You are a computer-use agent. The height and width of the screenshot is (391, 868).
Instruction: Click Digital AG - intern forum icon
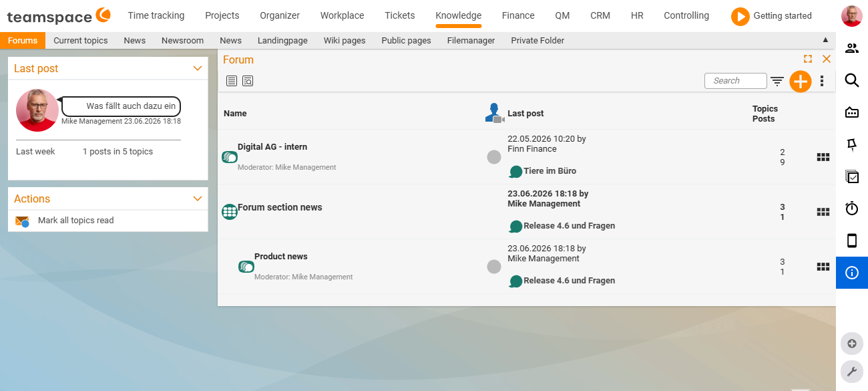coord(229,157)
